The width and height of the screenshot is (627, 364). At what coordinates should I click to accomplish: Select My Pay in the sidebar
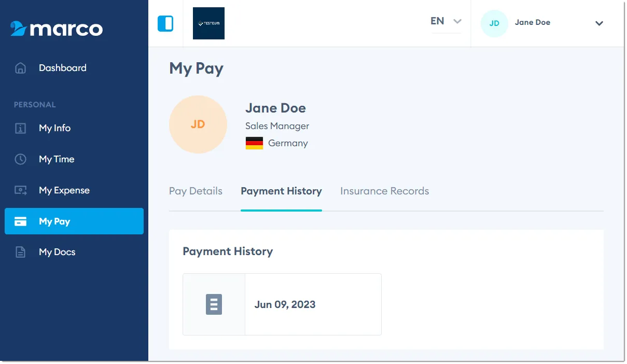74,221
